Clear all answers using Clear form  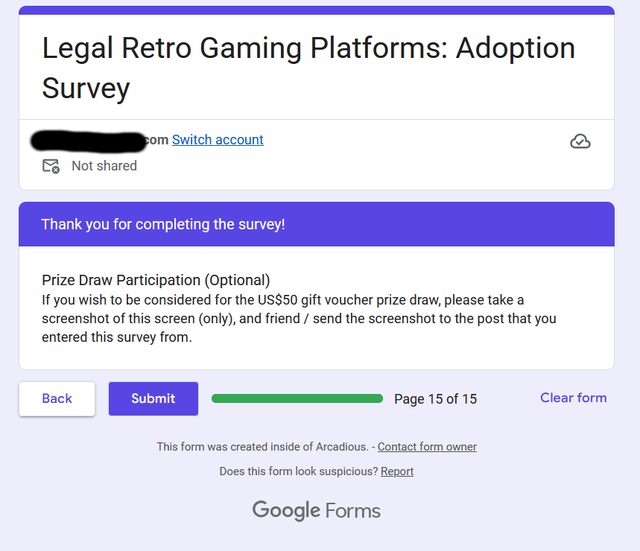coord(573,398)
